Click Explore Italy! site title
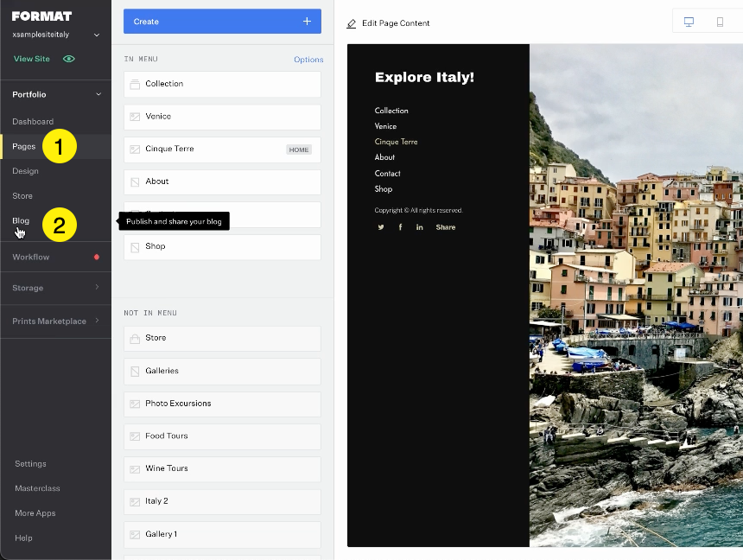This screenshot has width=743, height=560. pyautogui.click(x=424, y=77)
